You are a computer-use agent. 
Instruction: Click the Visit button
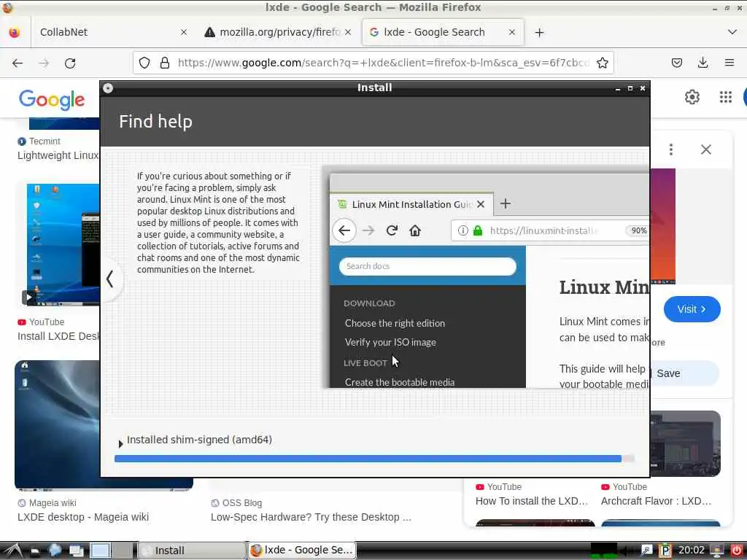692,309
